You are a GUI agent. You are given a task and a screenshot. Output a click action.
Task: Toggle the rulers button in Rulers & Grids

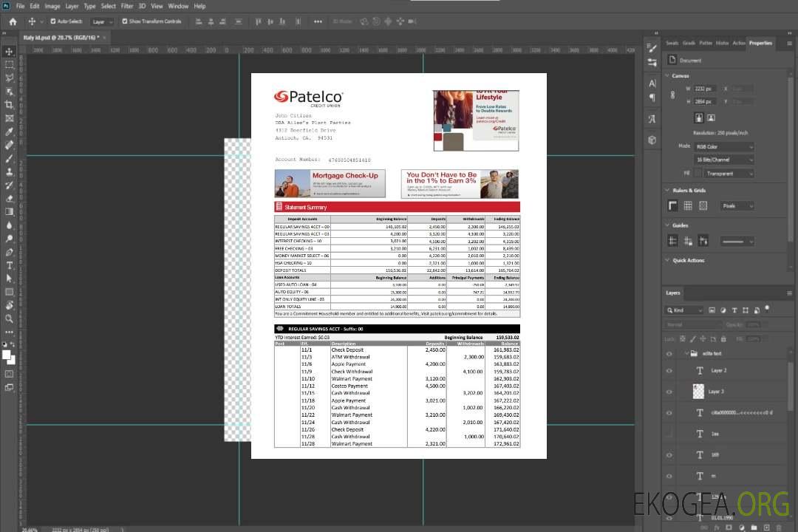(673, 205)
